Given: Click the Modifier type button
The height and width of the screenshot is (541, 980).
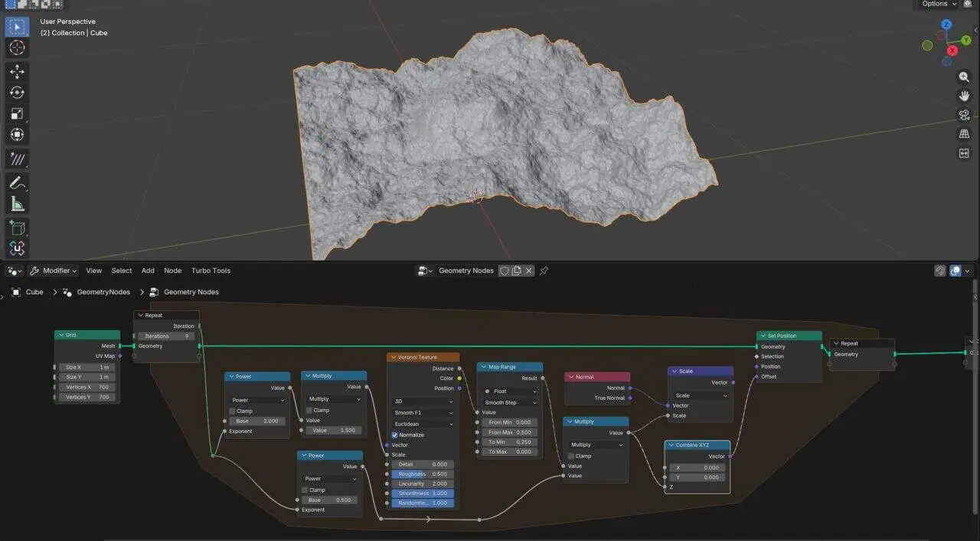Looking at the screenshot, I should (x=53, y=270).
